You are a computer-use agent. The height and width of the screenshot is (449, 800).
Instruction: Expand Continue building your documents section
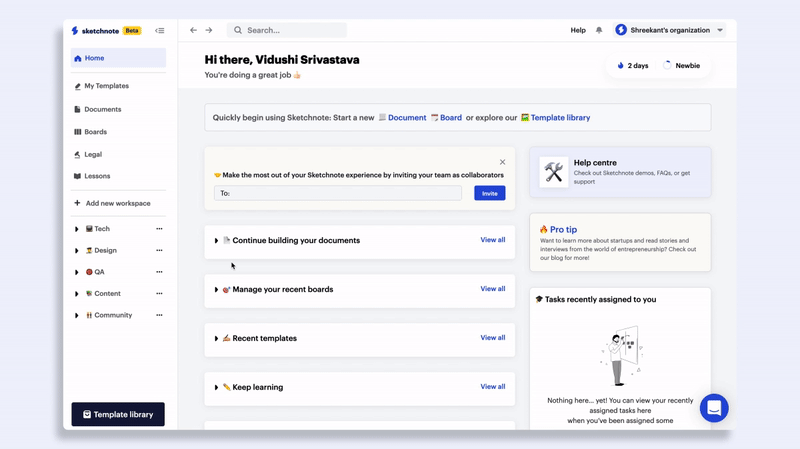coord(216,240)
